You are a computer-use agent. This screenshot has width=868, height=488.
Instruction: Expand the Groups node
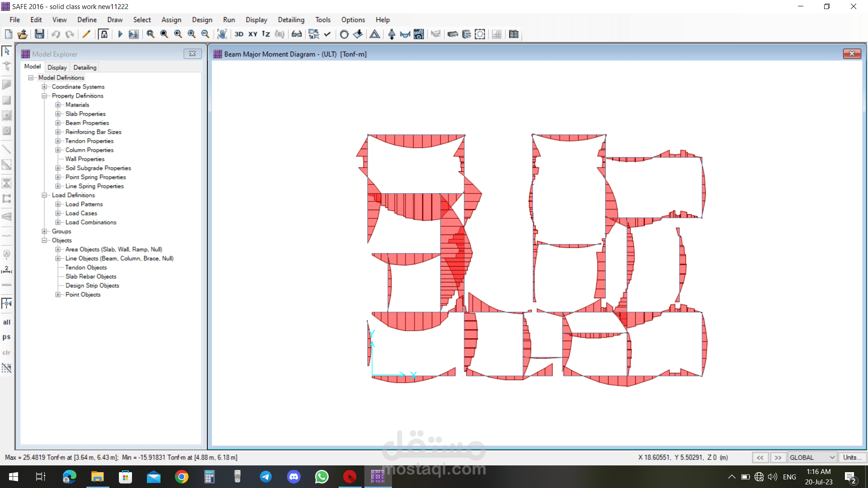coord(44,231)
